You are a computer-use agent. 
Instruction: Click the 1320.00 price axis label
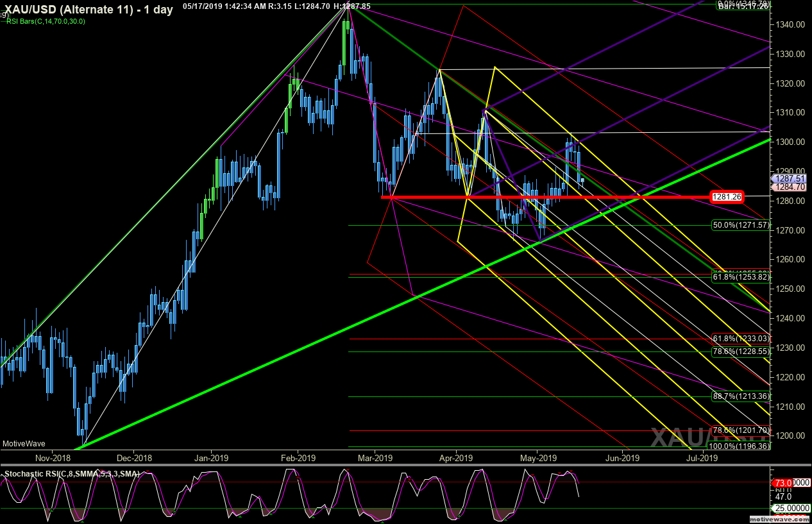coord(791,83)
